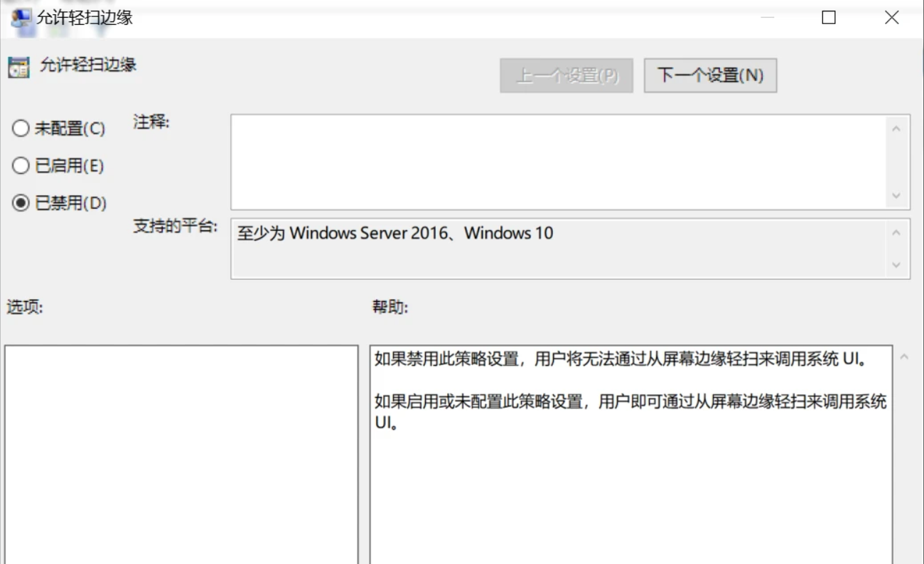Minimize the 允许轻扫边缘 window

(x=766, y=18)
